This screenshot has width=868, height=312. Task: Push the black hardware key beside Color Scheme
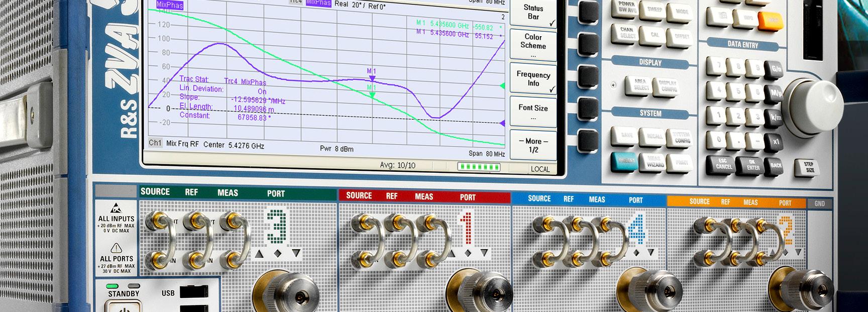589,45
